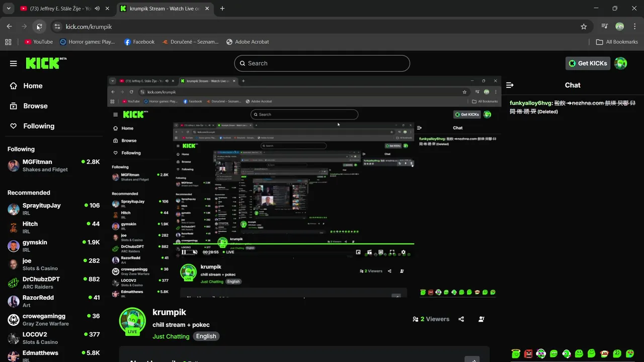The height and width of the screenshot is (362, 644).
Task: Pick the heart-eyes emote in chat
Action: (x=630, y=353)
